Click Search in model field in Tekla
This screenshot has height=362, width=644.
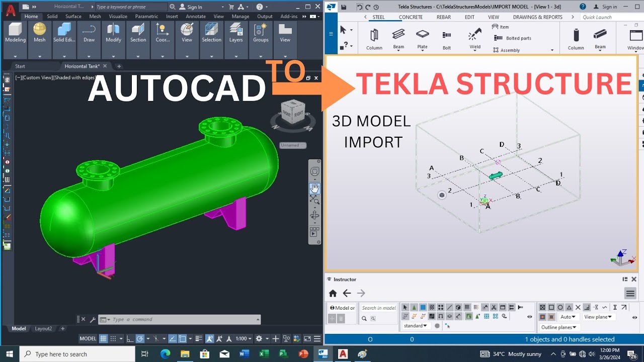[x=379, y=308]
